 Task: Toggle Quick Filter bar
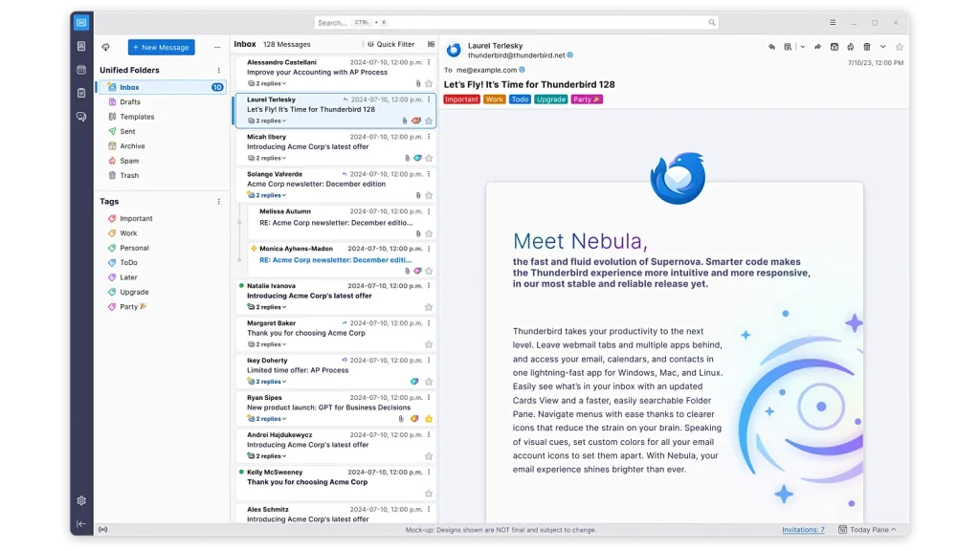pyautogui.click(x=391, y=44)
